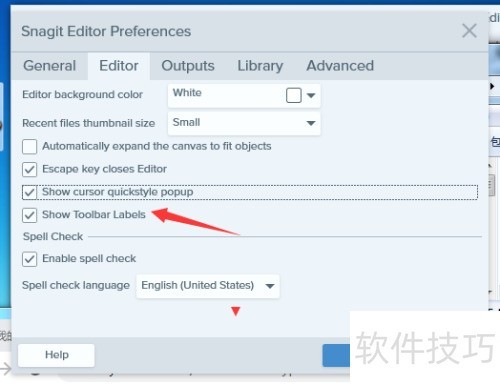500x385 pixels.
Task: Expand Recent files thumbnail size dropdown
Action: click(x=244, y=123)
